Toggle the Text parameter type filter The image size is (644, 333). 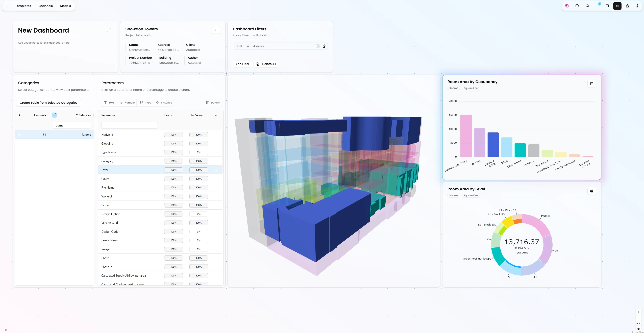109,103
